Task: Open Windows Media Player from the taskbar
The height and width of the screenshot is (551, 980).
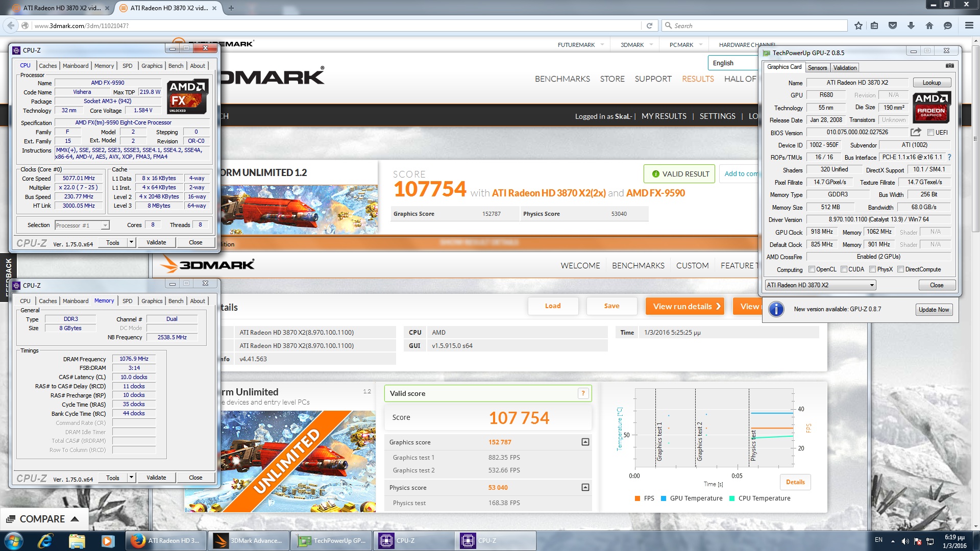Action: coord(108,541)
